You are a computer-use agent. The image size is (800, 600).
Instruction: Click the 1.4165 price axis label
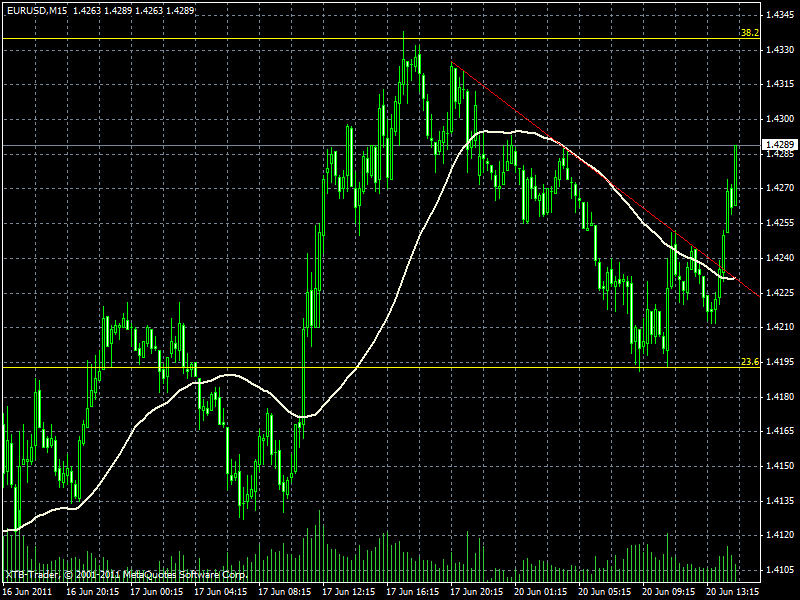coord(780,431)
